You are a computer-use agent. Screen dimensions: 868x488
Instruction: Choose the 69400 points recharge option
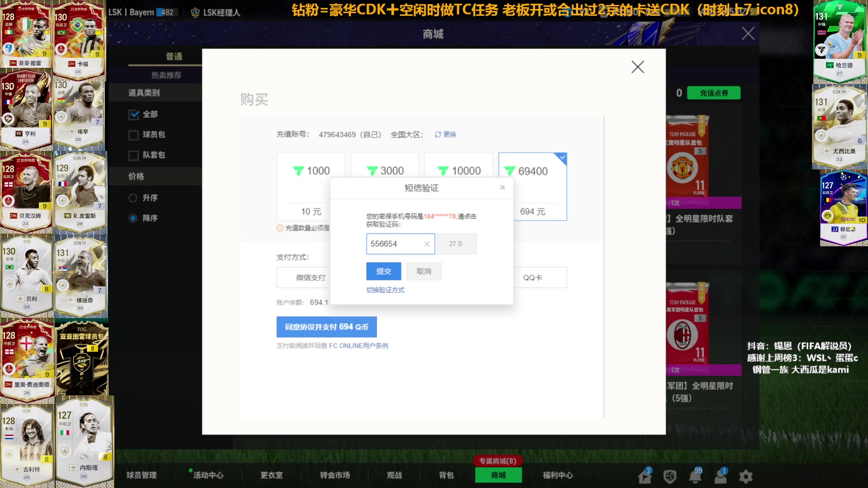(x=533, y=187)
